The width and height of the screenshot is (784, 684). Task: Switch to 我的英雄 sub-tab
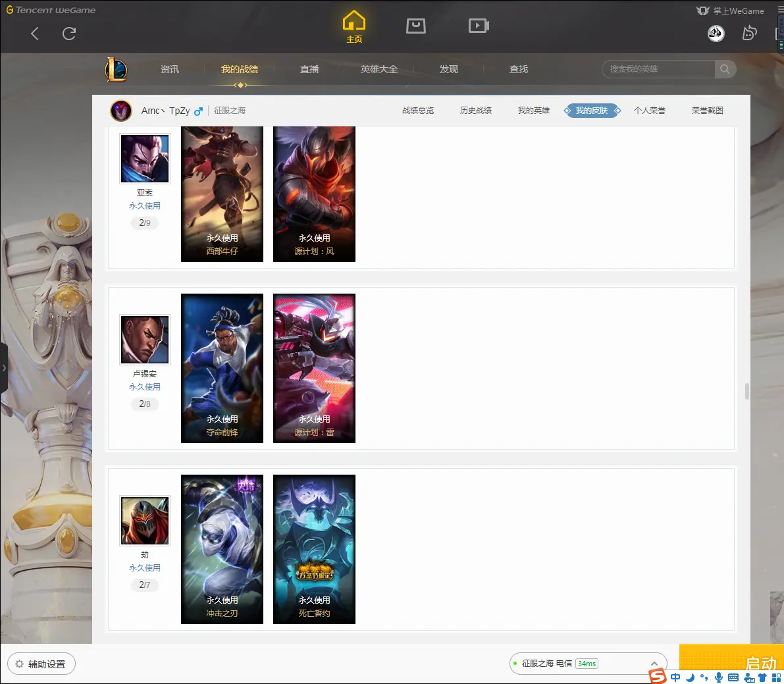533,111
